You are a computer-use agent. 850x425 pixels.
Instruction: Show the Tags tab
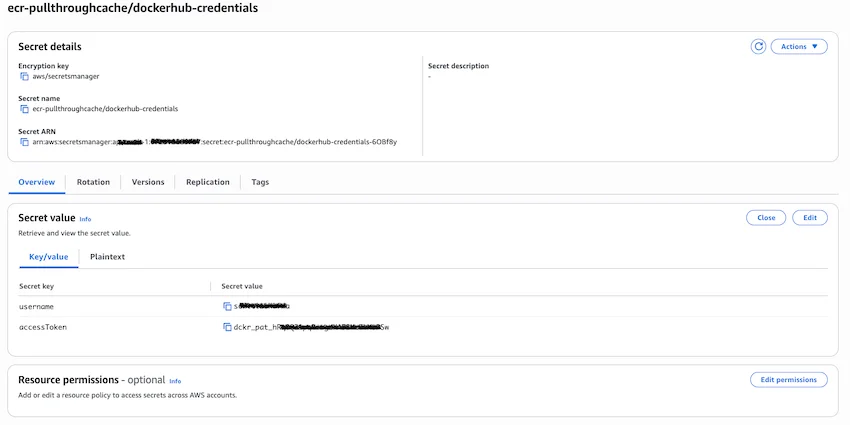pos(260,182)
